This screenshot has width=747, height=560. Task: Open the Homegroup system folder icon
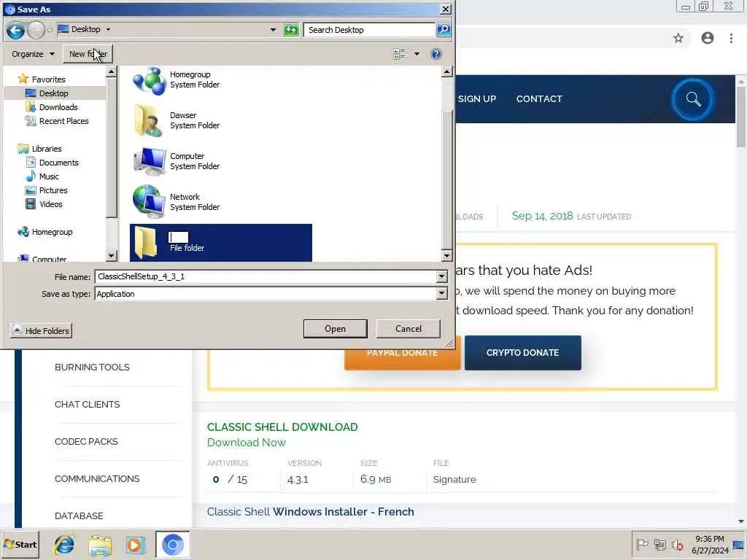pos(149,80)
